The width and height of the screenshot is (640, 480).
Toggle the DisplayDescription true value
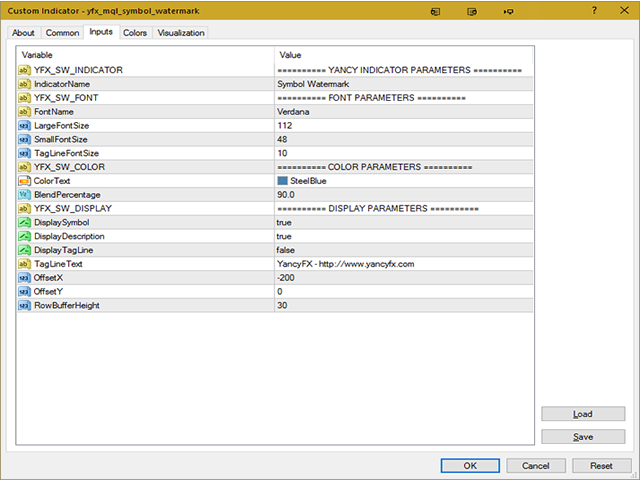(x=404, y=236)
